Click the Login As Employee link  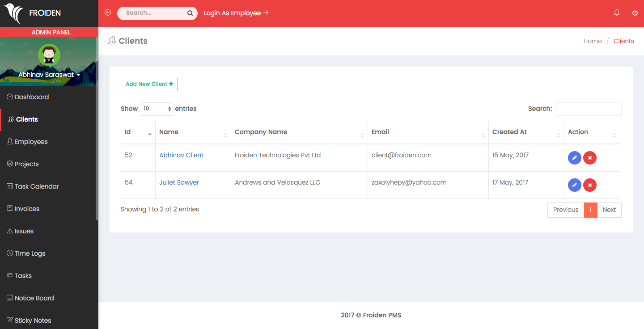coord(236,13)
